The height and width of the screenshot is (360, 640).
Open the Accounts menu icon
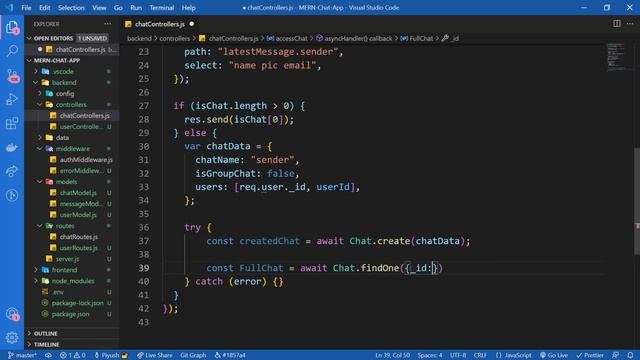point(12,314)
